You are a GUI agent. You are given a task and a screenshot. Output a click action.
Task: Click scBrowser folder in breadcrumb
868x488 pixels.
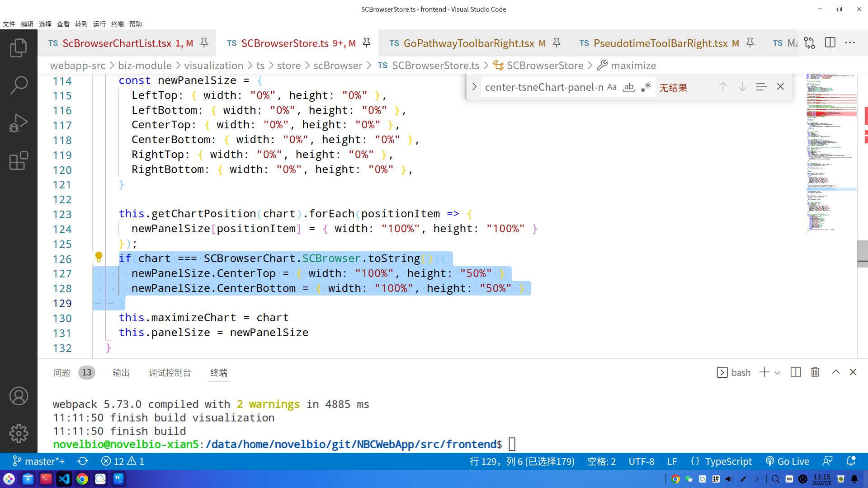[337, 66]
